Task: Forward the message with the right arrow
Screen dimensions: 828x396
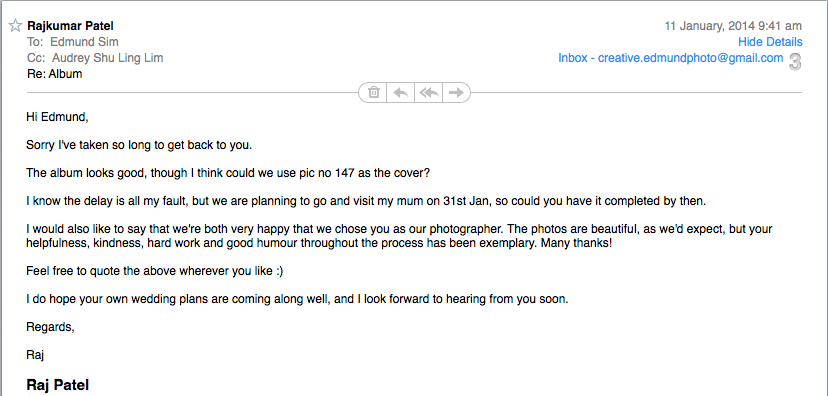Action: tap(456, 92)
